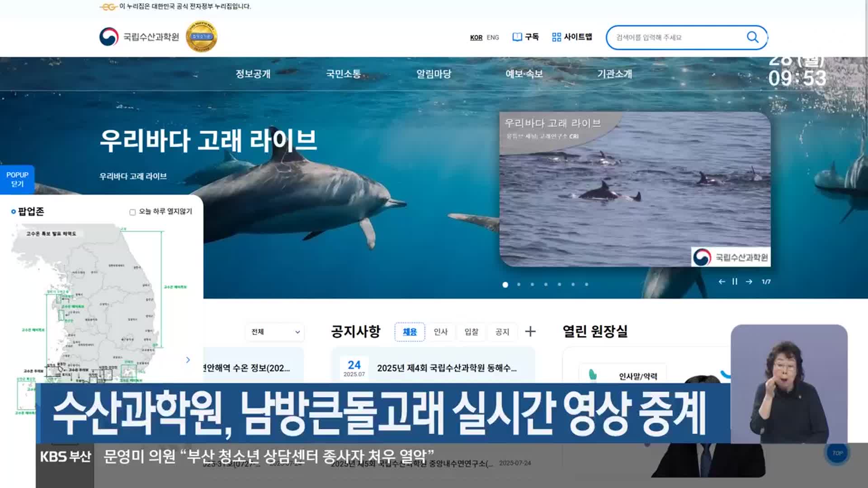
Task: Click the search text input field
Action: (678, 38)
